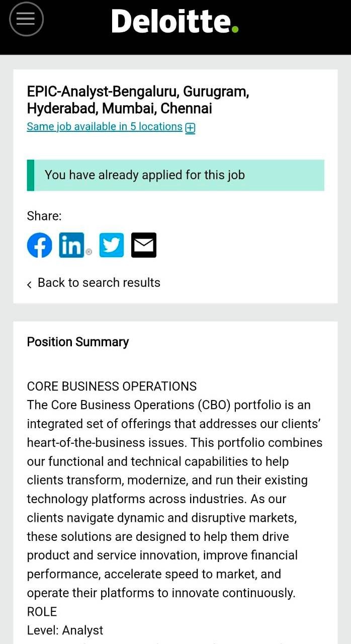
Task: Share the job on Twitter
Action: [x=112, y=245]
